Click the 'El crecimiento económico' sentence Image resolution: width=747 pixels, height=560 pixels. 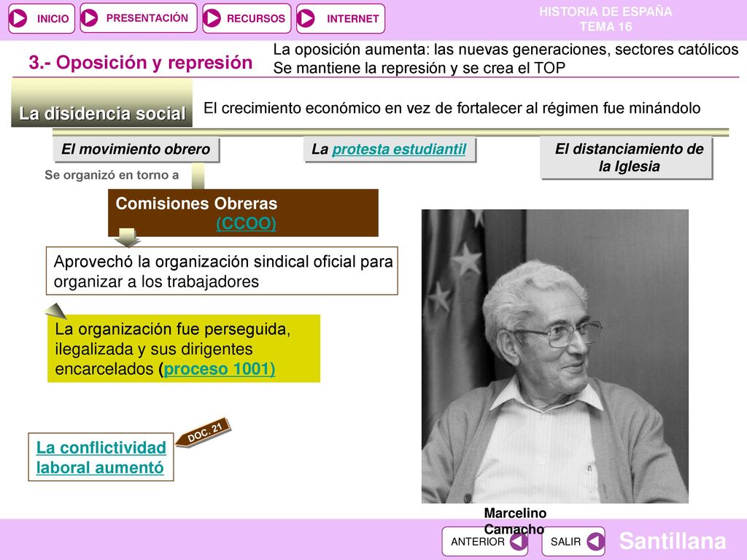(x=452, y=108)
